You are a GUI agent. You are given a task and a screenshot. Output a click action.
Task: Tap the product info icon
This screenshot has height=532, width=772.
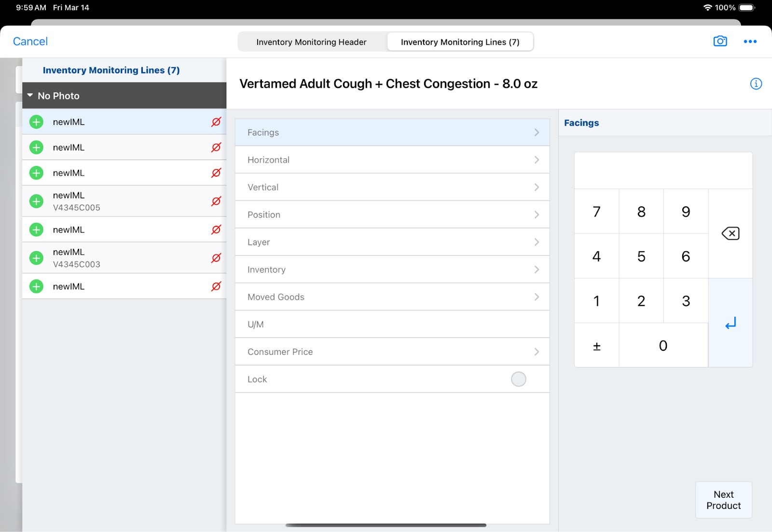[756, 84]
